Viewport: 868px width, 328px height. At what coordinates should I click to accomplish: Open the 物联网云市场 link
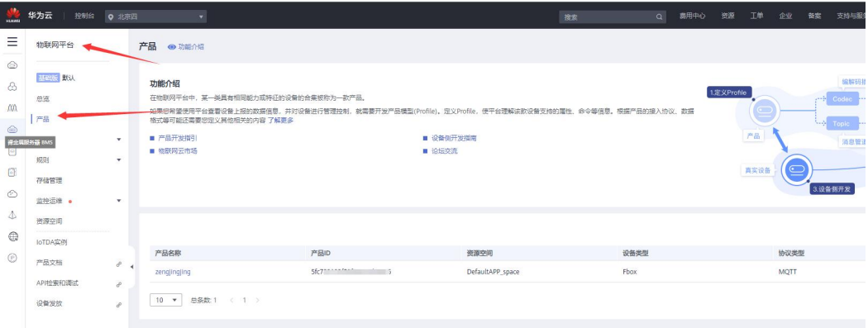[x=178, y=151]
